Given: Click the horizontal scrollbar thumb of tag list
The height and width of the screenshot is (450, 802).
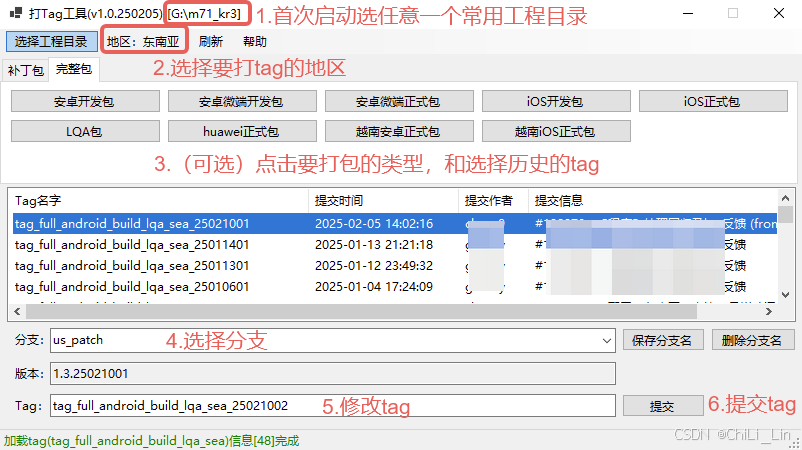Looking at the screenshot, I should coord(361,311).
